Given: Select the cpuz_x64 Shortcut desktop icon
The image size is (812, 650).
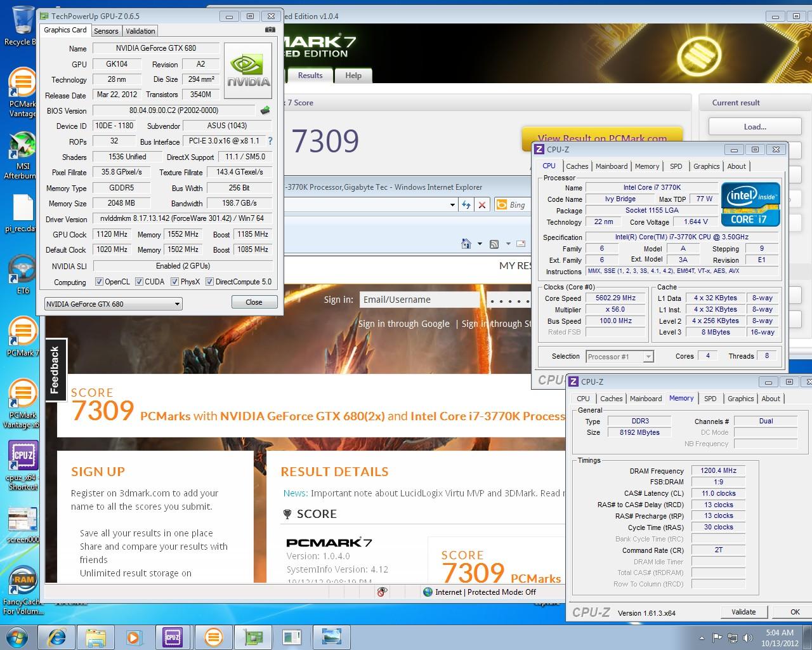Looking at the screenshot, I should 23,465.
